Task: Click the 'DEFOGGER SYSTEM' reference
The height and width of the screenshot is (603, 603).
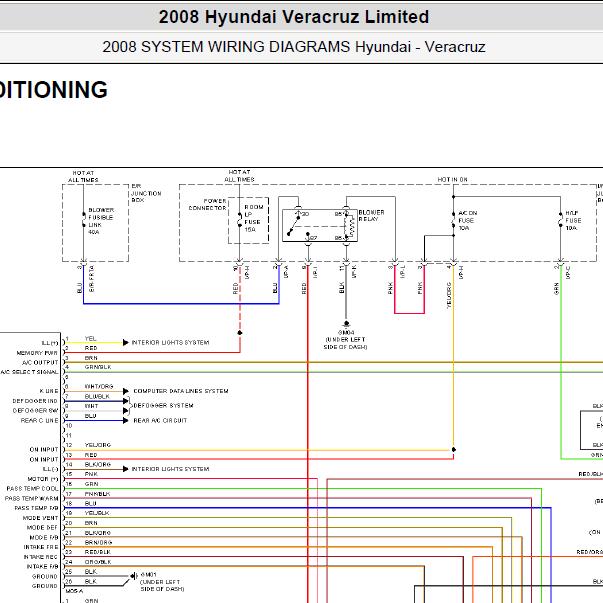Action: click(x=163, y=405)
